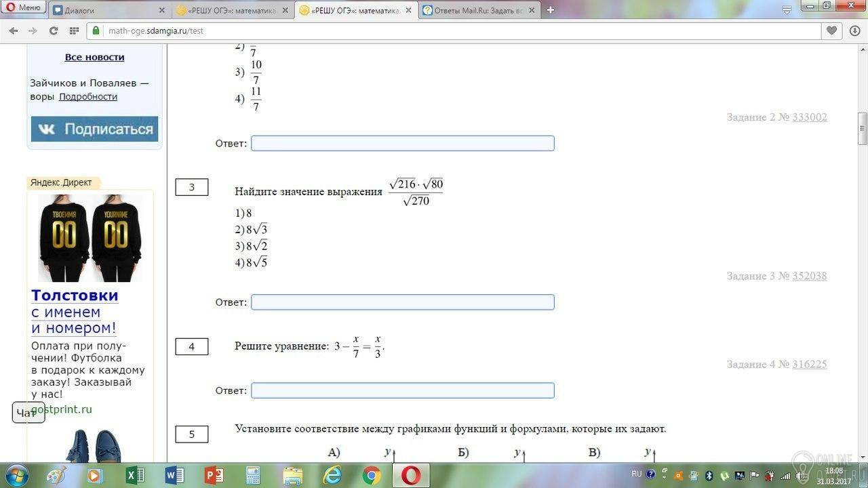Screen dimensions: 868x488
Task: Open Word from the taskbar
Action: (x=174, y=475)
